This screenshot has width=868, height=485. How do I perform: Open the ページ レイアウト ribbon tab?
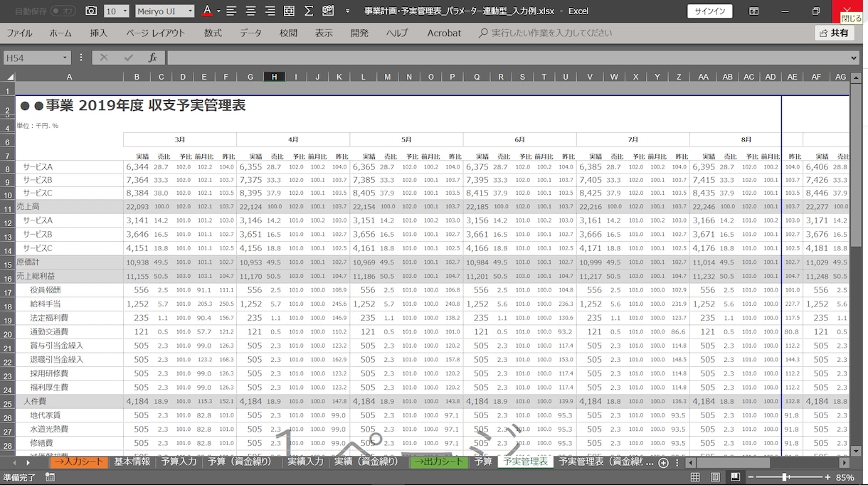tap(155, 33)
